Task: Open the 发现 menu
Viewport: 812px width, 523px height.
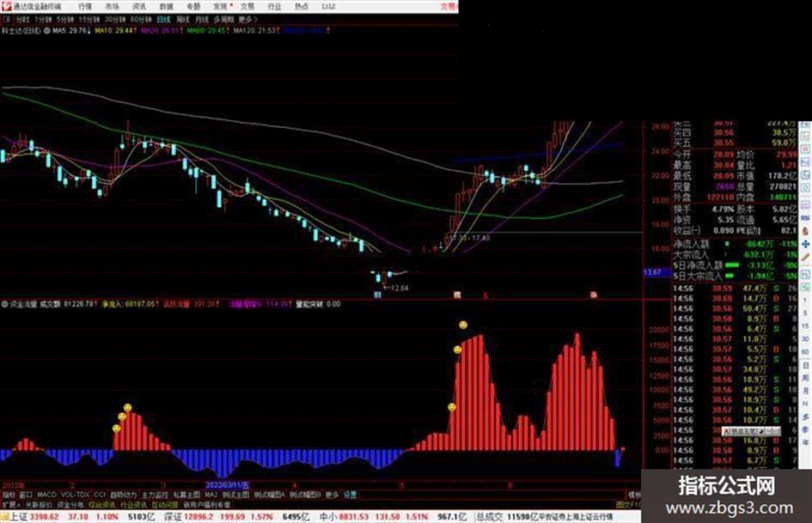Action: tap(221, 6)
